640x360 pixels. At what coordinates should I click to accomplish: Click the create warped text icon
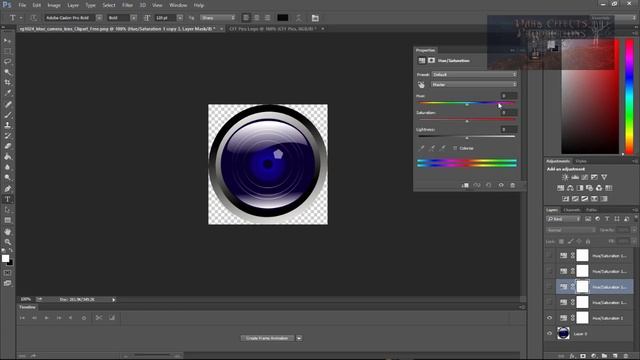coord(298,18)
